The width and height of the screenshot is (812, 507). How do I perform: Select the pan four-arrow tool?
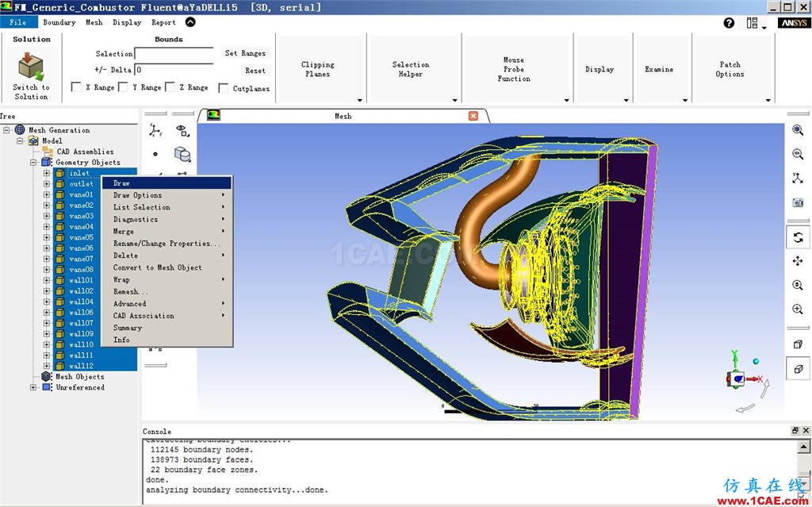click(x=798, y=261)
